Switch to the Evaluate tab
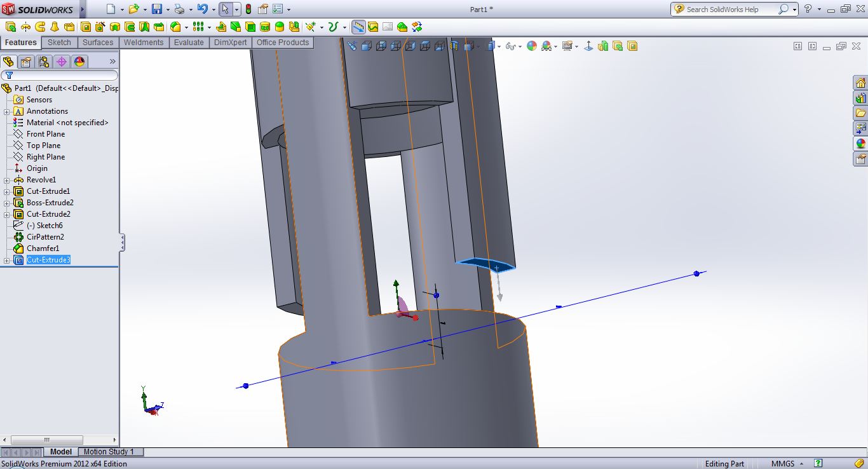The image size is (868, 469). 189,43
